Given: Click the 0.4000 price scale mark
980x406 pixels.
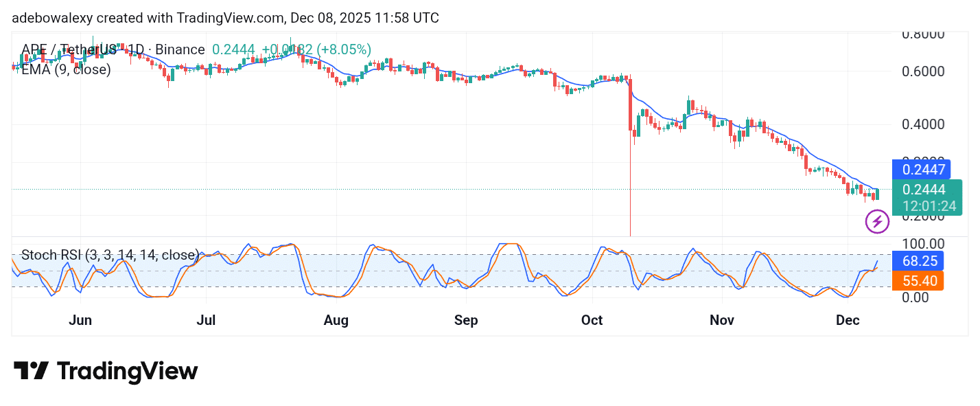Looking at the screenshot, I should click(x=923, y=124).
